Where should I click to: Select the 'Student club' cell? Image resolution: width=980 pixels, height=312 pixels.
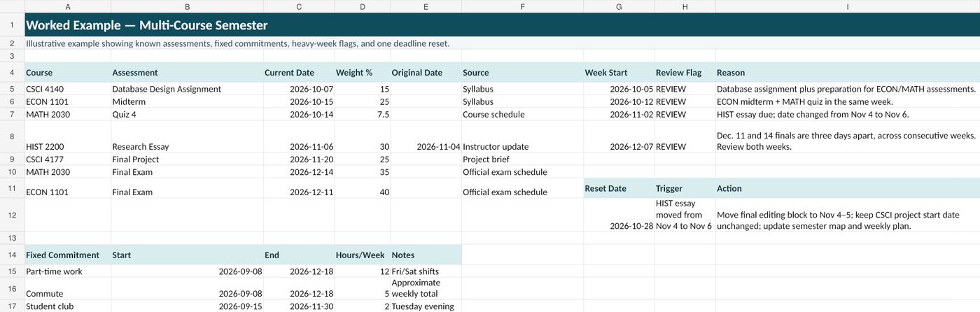pos(67,306)
